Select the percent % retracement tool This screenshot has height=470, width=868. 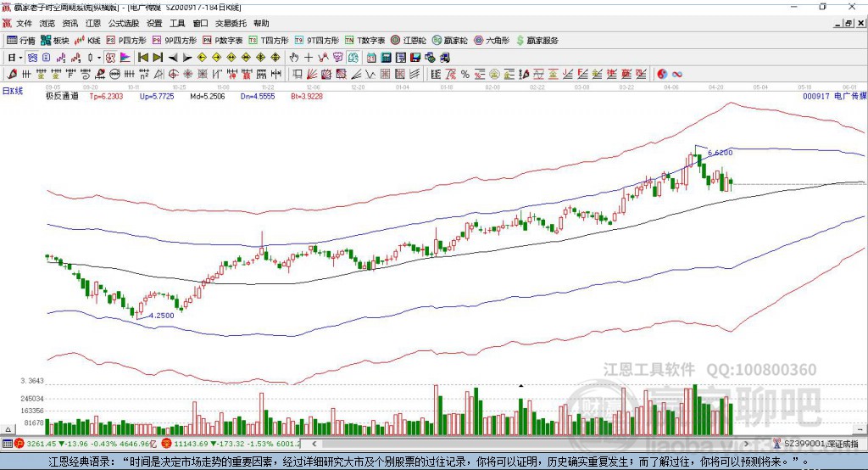click(x=465, y=74)
